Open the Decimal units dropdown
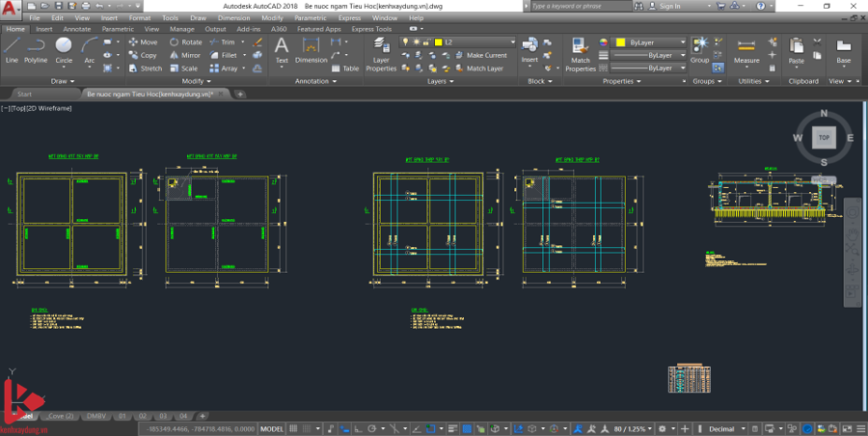 [x=745, y=428]
